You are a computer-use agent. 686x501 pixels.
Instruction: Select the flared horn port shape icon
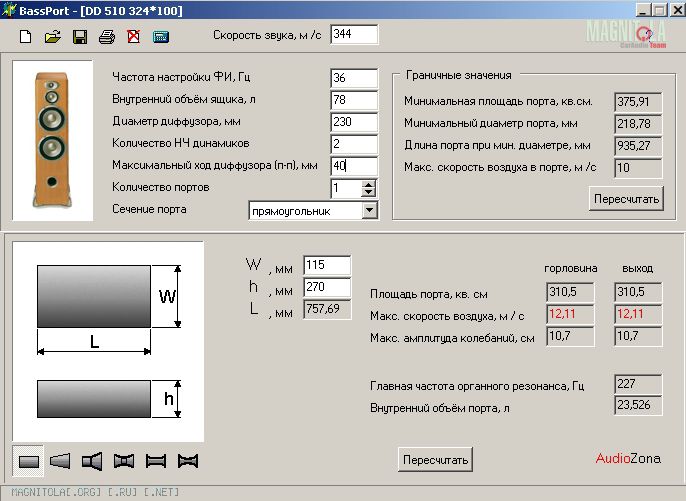(x=92, y=461)
